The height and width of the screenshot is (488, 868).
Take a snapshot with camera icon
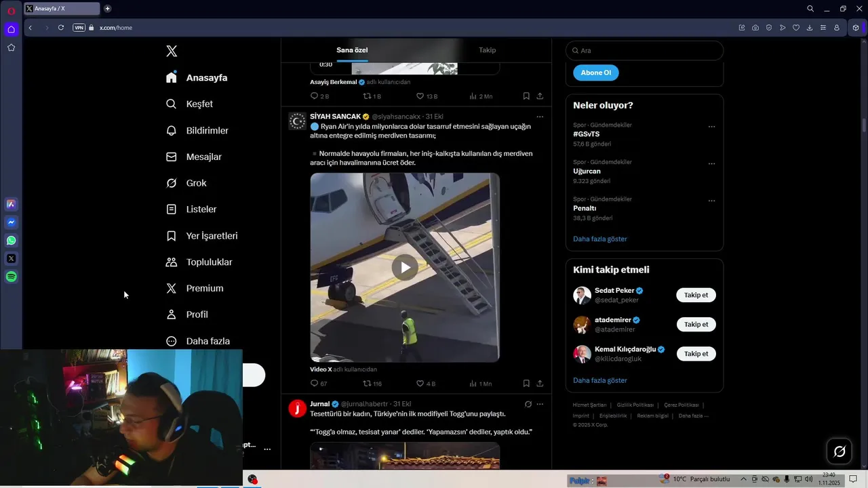pos(755,28)
